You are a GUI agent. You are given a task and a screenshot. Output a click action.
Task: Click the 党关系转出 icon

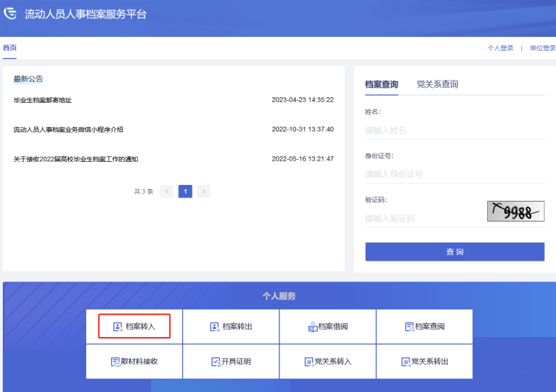[406, 362]
